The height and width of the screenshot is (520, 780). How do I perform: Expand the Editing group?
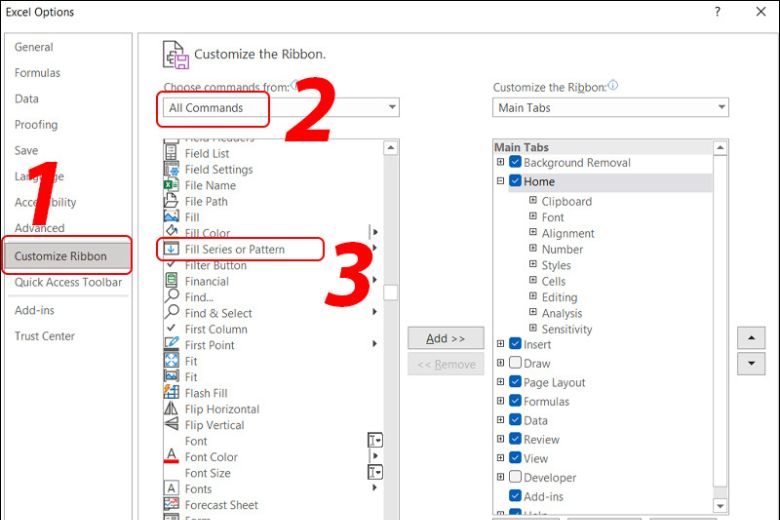[x=533, y=296]
